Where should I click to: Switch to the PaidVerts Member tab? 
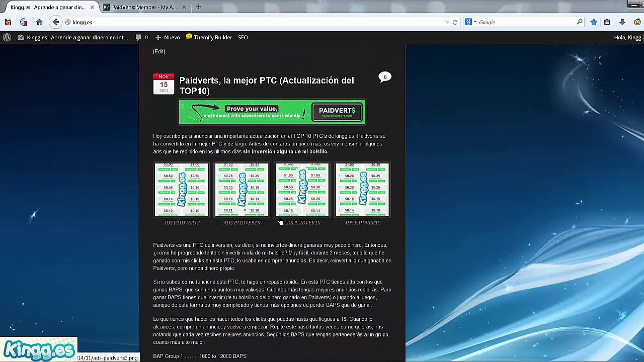pyautogui.click(x=144, y=7)
